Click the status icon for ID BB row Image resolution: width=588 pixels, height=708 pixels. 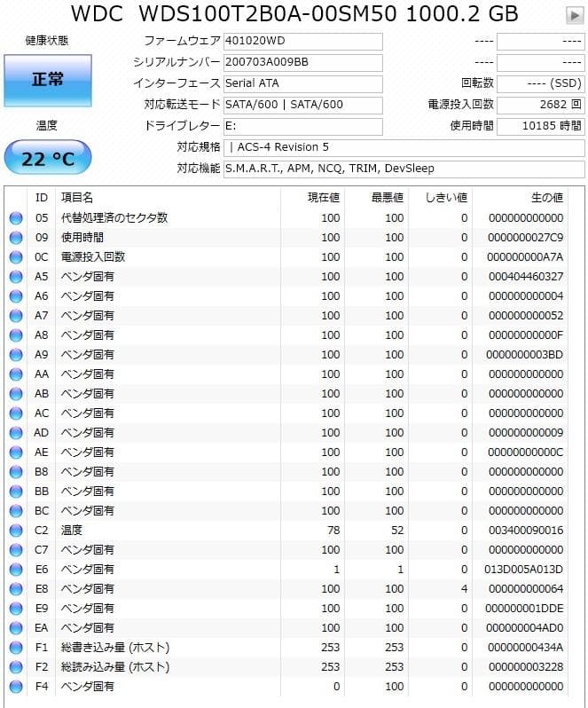click(x=16, y=492)
